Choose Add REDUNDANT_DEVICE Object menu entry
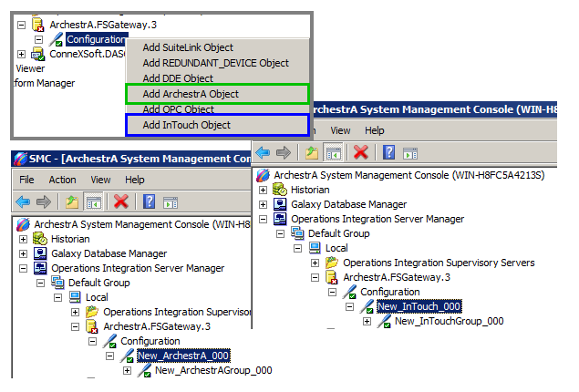Image resolution: width=579 pixels, height=392 pixels. click(216, 63)
